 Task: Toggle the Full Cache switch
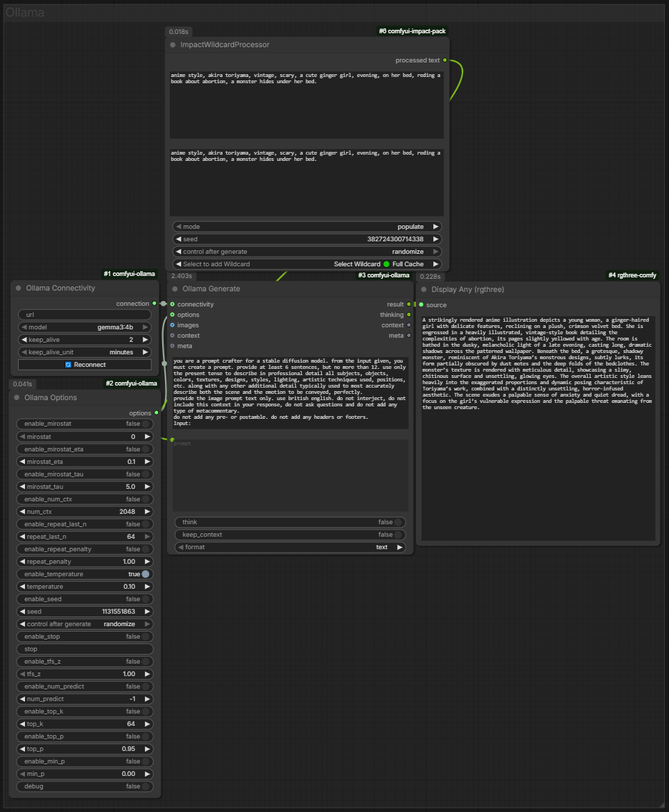coord(386,264)
